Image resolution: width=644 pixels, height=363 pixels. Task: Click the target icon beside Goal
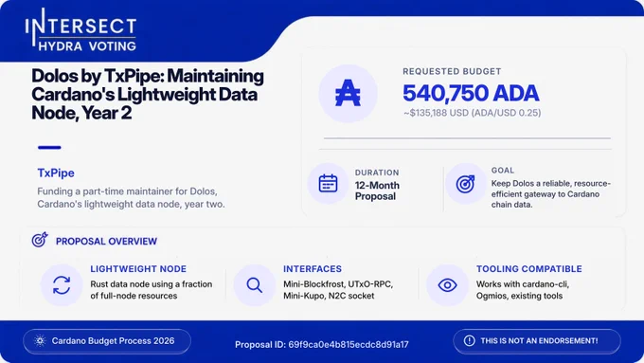(465, 183)
